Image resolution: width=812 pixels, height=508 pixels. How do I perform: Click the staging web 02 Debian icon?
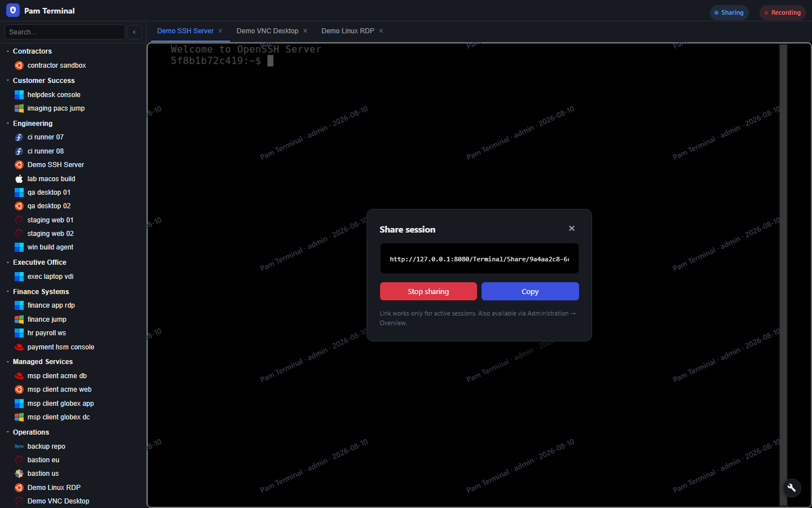click(19, 234)
